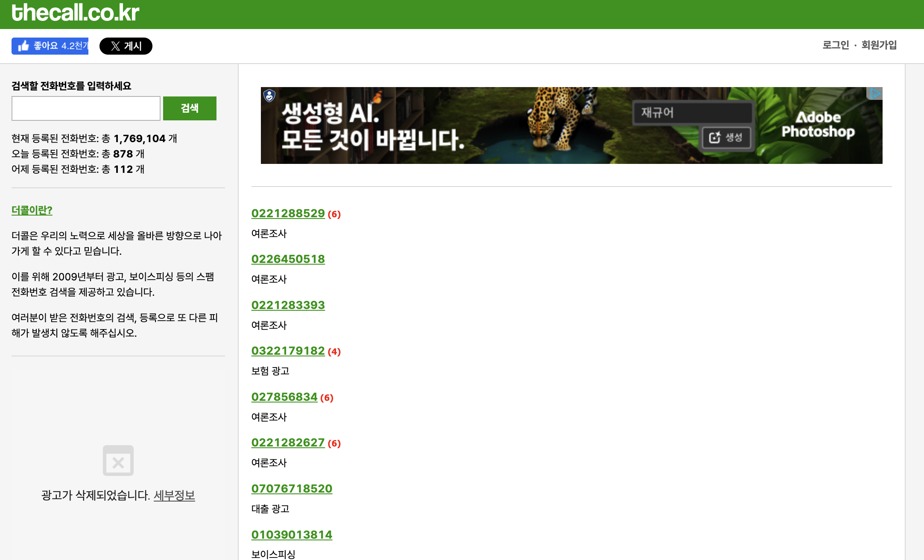The width and height of the screenshot is (924, 560).
Task: Open phone number 0221288529 entry
Action: click(x=288, y=213)
